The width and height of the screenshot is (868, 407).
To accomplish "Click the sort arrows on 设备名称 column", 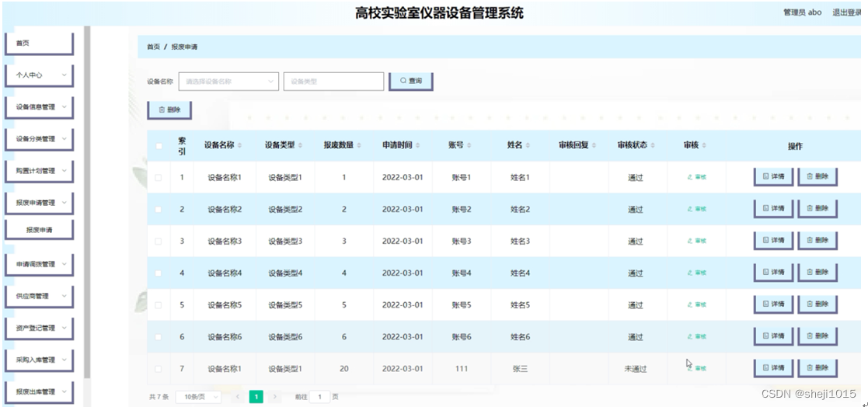I will 239,145.
